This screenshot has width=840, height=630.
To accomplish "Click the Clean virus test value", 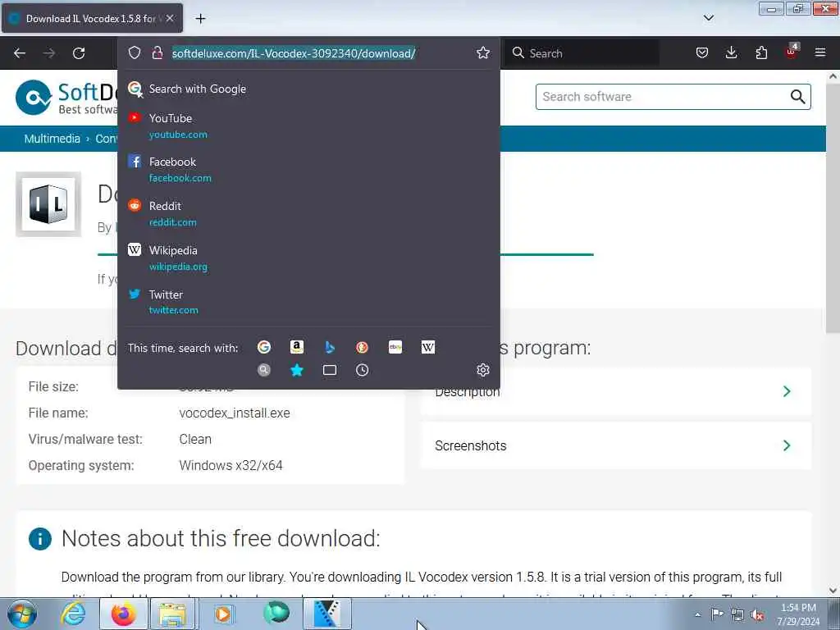I will pyautogui.click(x=195, y=440).
